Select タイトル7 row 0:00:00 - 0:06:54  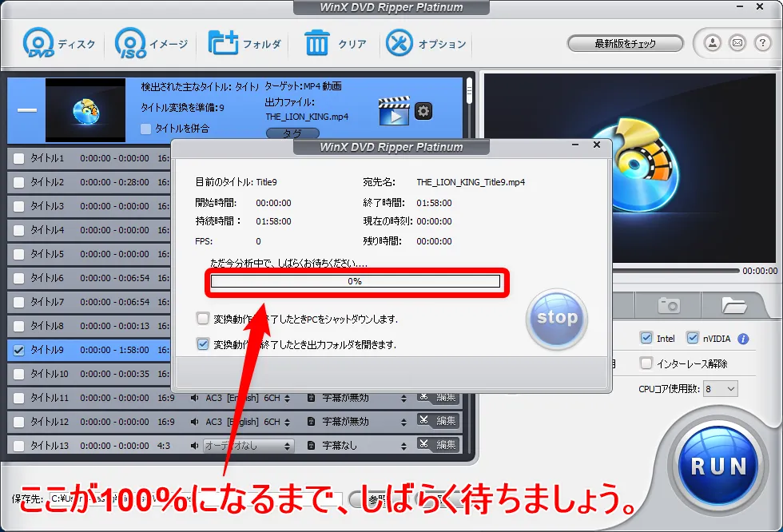[114, 302]
